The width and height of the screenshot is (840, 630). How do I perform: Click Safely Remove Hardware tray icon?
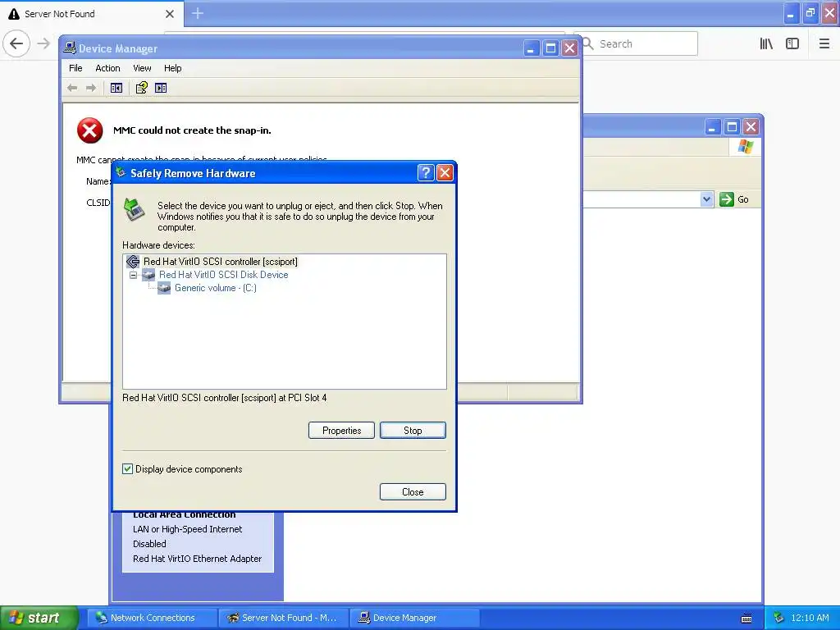point(778,618)
